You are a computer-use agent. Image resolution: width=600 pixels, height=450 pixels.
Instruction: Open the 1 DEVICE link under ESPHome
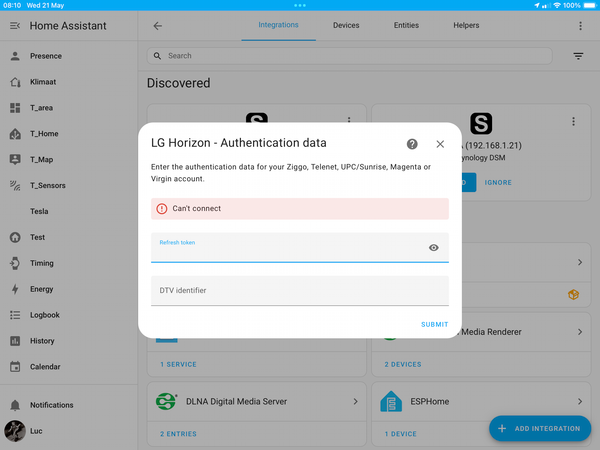[401, 434]
